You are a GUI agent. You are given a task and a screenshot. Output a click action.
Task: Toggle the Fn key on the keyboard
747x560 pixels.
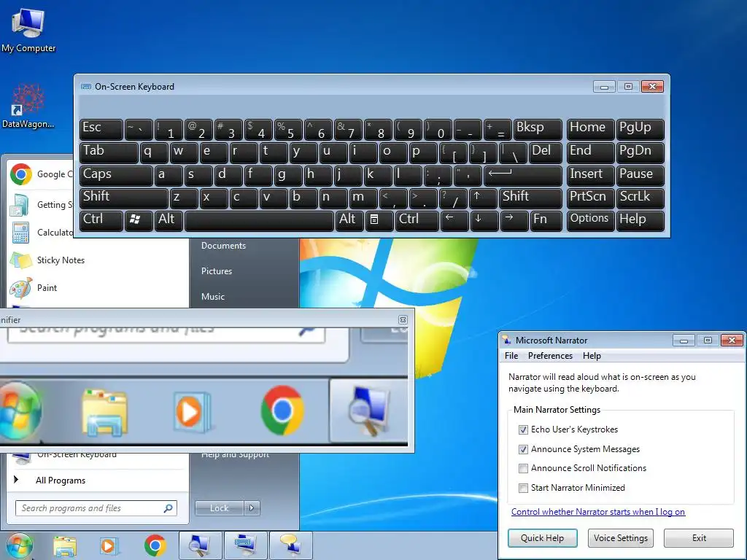click(x=546, y=221)
